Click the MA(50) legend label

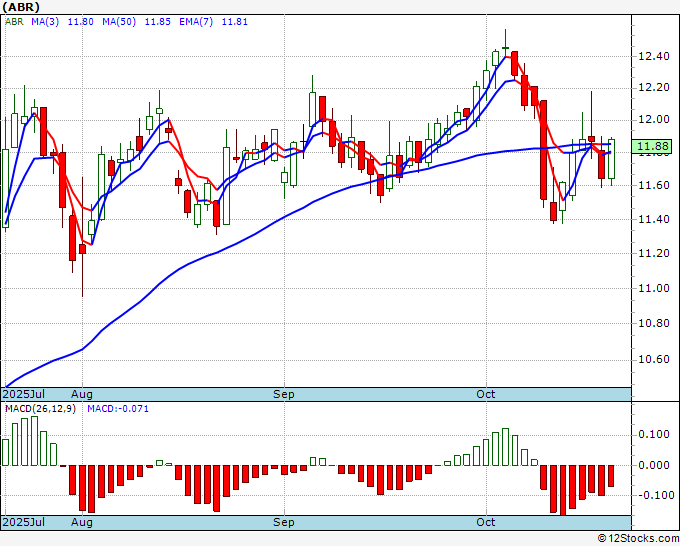click(119, 22)
